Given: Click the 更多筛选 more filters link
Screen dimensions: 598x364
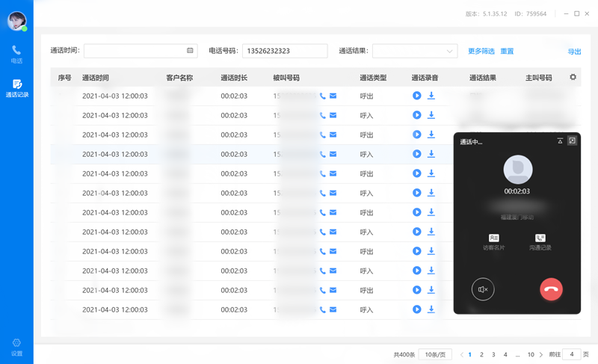Looking at the screenshot, I should coord(481,51).
